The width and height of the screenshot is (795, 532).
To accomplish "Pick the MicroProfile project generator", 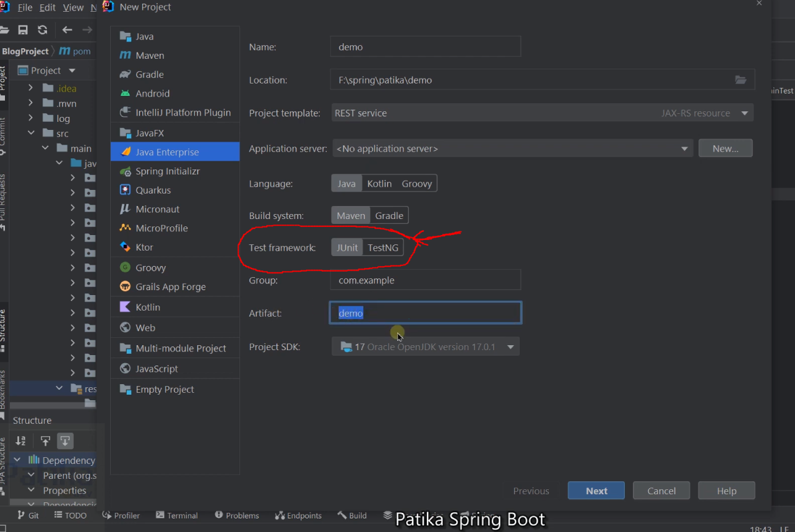I will point(174,228).
